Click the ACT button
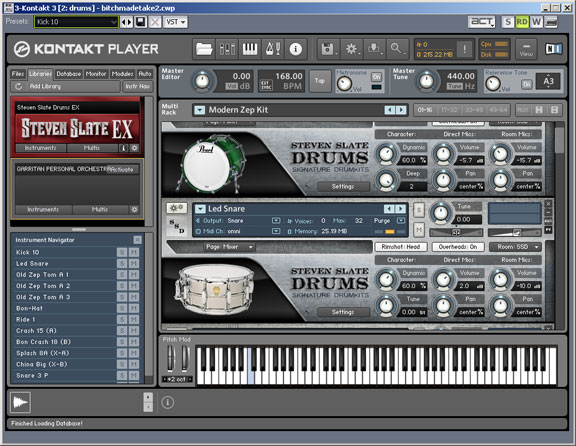 pos(482,22)
